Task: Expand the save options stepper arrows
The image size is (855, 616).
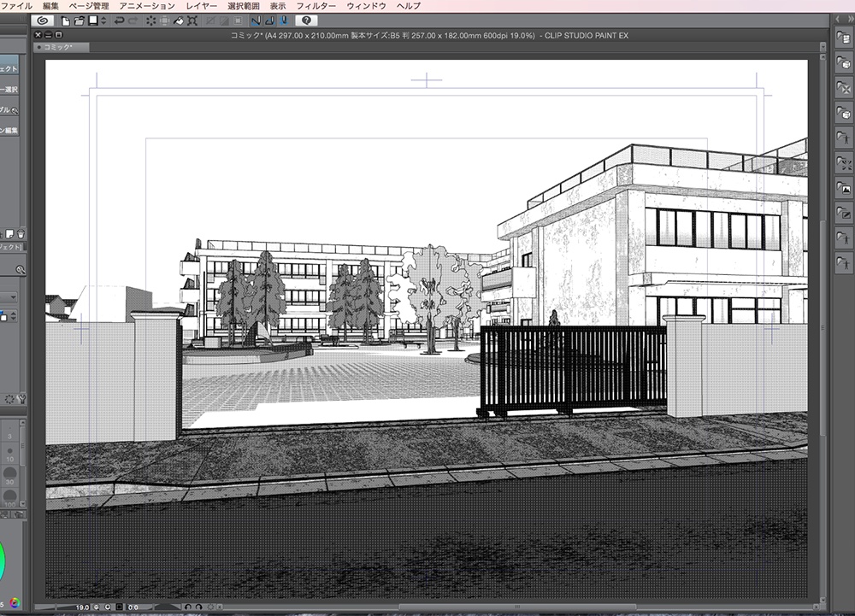Action: (103, 21)
